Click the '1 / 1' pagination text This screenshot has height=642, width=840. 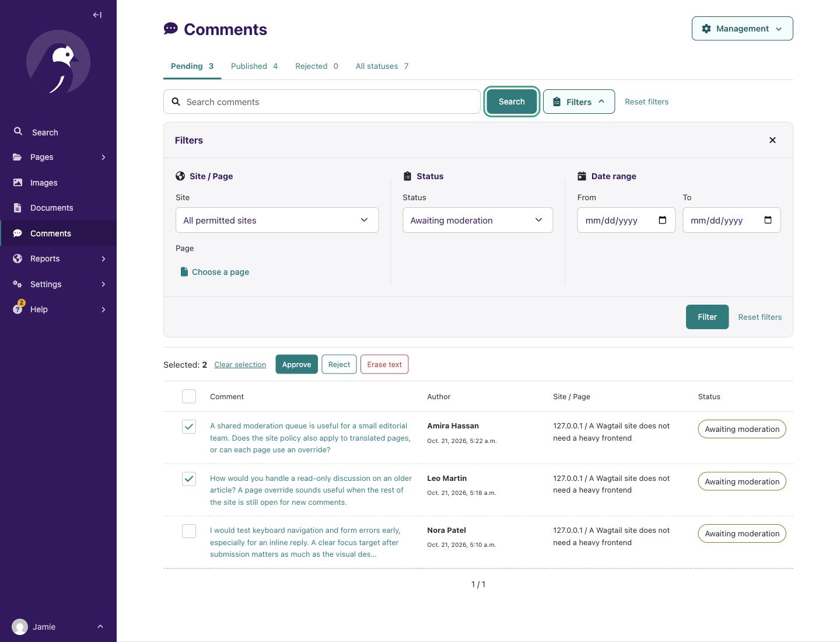[478, 584]
